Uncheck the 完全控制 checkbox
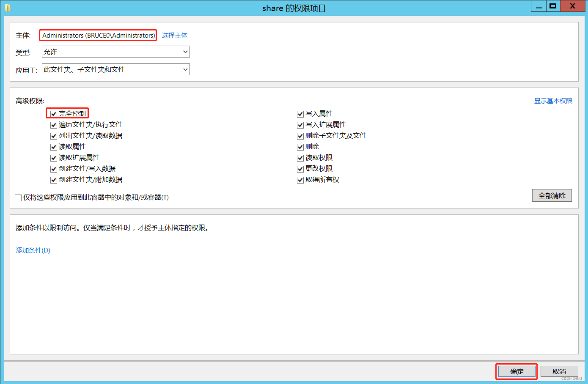 (x=54, y=114)
